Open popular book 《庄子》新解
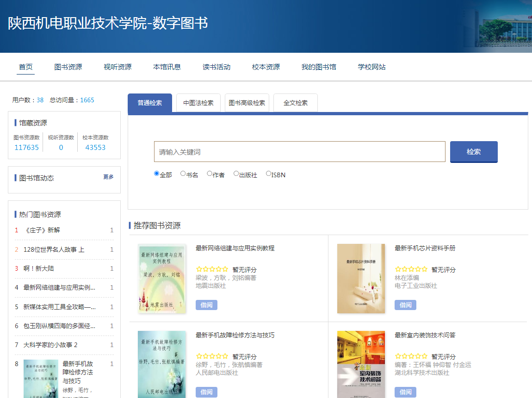 click(42, 230)
